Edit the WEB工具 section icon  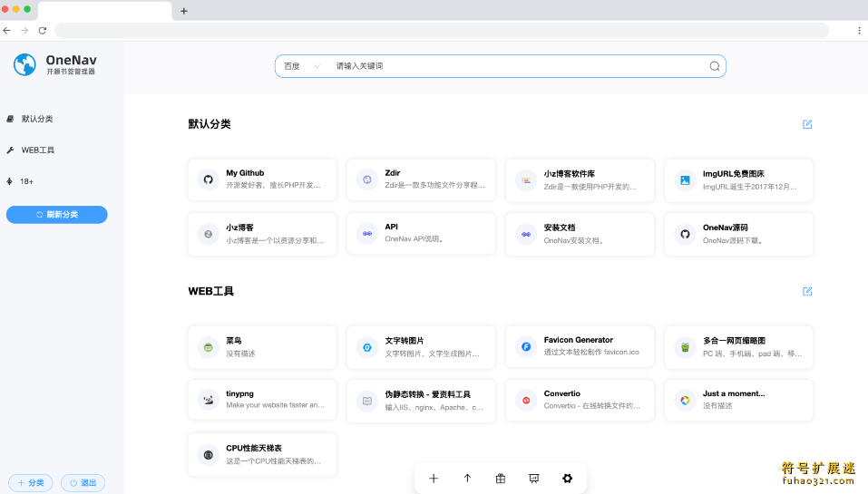pyautogui.click(x=807, y=292)
